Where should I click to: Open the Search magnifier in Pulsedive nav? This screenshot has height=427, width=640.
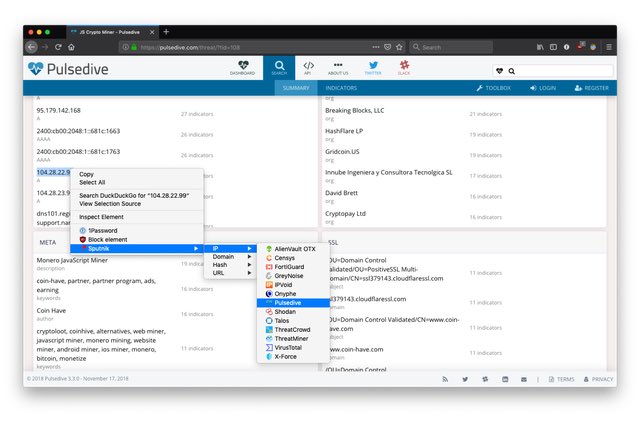click(279, 67)
